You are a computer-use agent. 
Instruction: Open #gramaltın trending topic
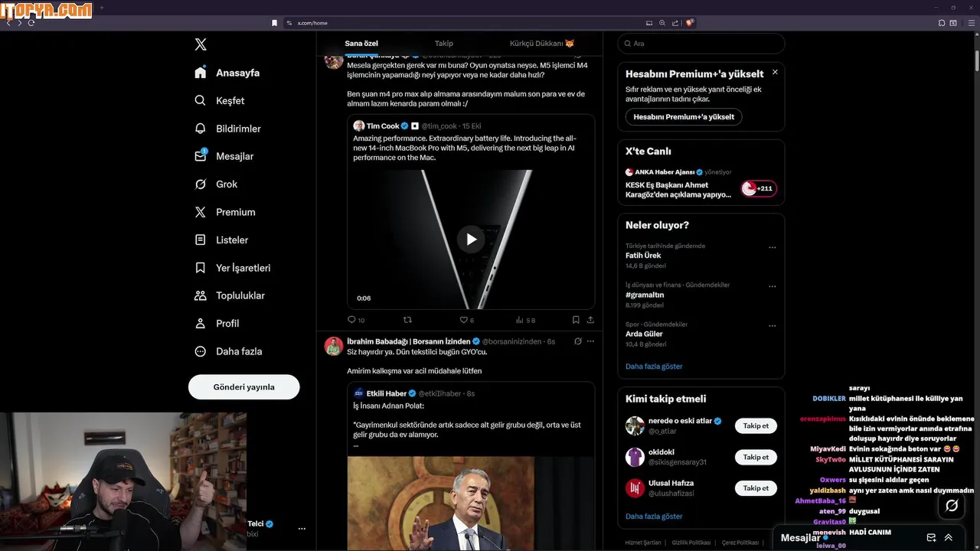645,295
